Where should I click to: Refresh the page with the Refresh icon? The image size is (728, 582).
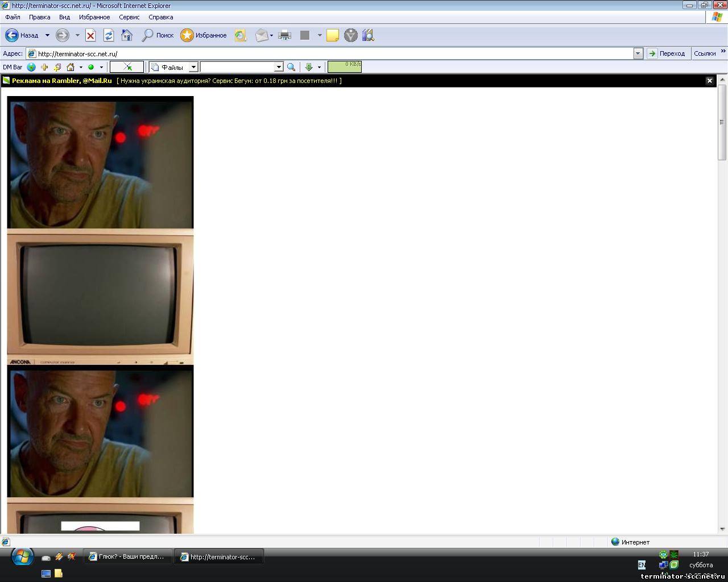pyautogui.click(x=109, y=35)
